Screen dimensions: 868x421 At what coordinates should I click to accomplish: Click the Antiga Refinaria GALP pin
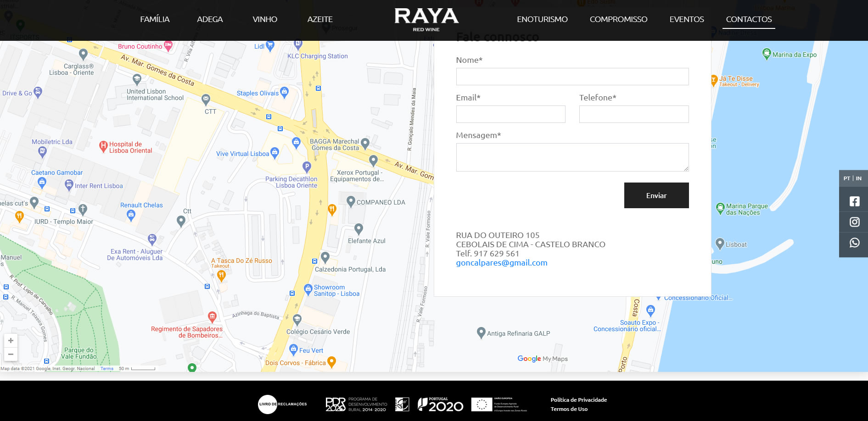(481, 333)
